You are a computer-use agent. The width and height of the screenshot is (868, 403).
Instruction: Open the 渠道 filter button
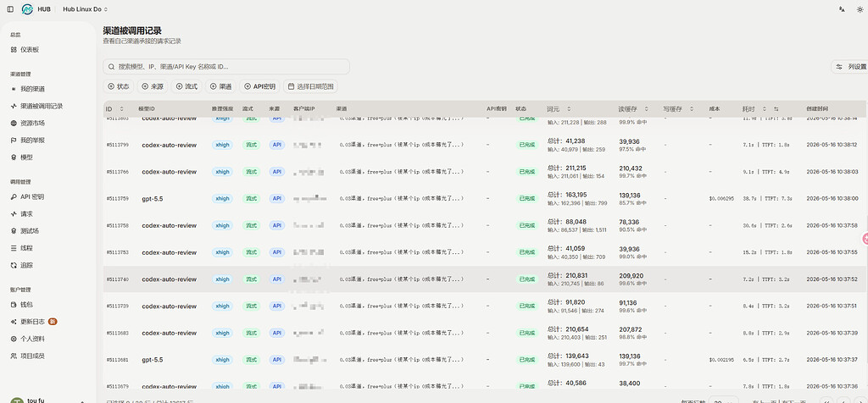point(220,86)
